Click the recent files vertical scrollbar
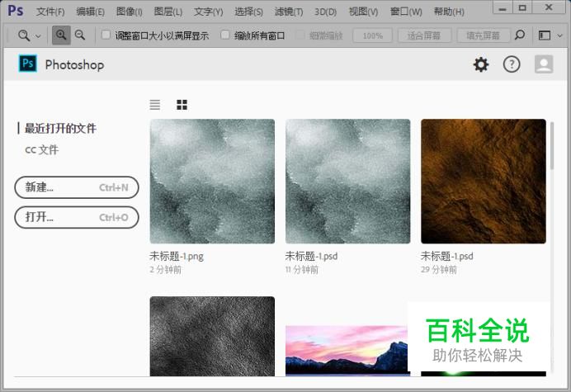This screenshot has width=571, height=392. pyautogui.click(x=552, y=146)
